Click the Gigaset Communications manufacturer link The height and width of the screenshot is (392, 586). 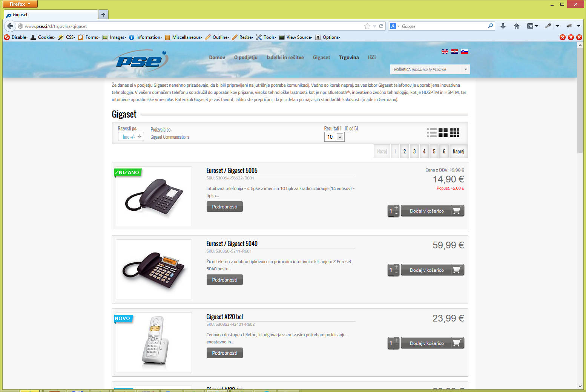coord(170,137)
